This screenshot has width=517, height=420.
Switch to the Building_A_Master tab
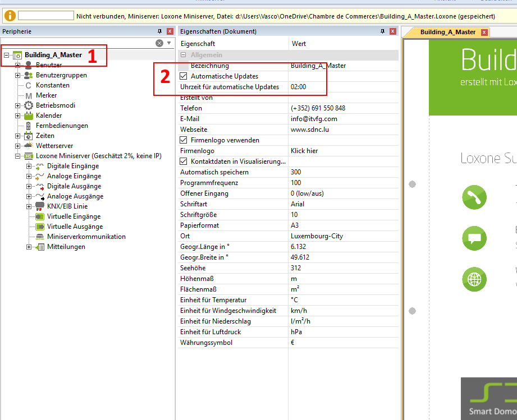(x=447, y=32)
